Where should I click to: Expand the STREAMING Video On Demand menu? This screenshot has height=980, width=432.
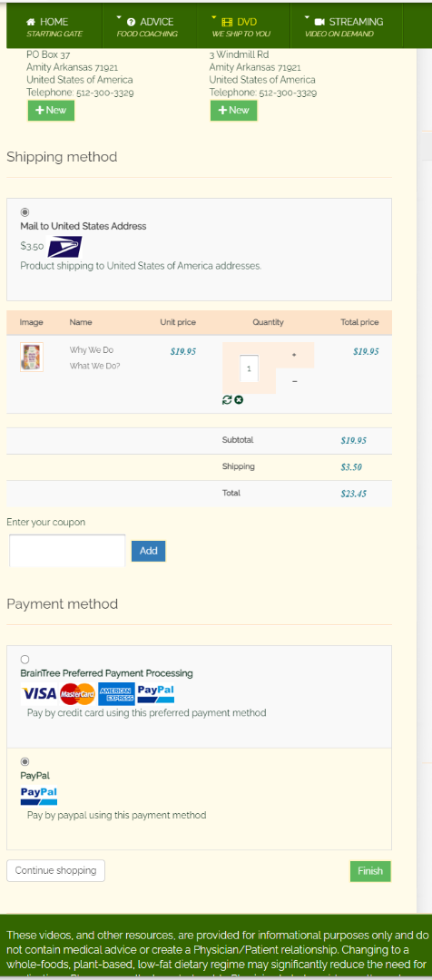click(347, 27)
